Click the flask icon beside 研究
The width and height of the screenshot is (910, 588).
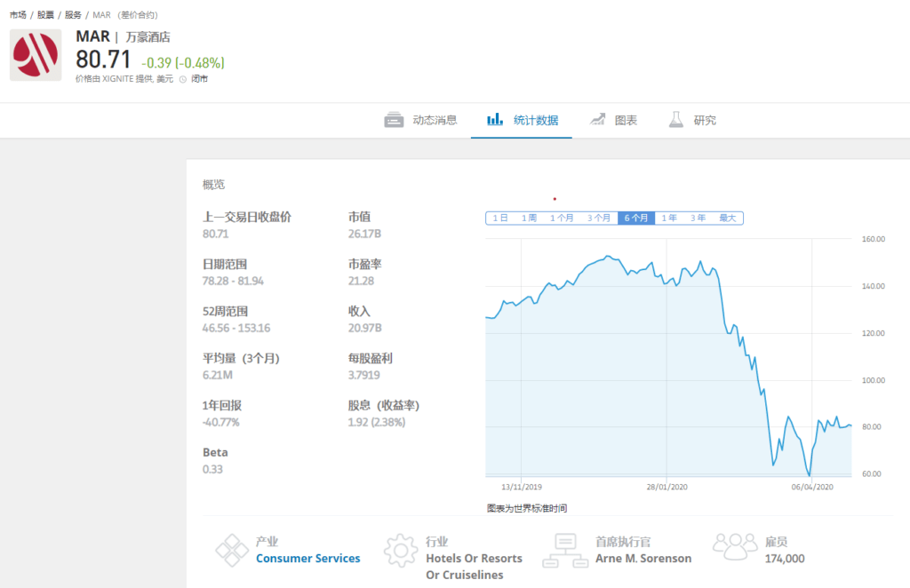tap(676, 119)
